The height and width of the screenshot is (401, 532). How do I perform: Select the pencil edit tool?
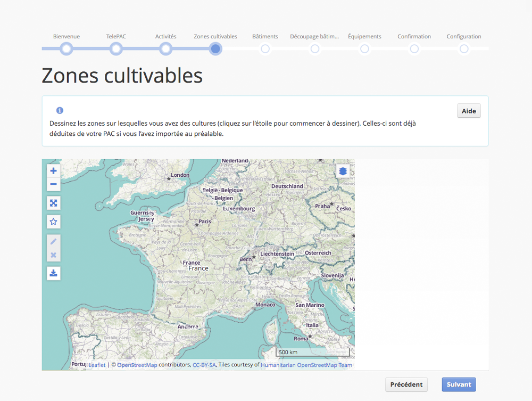click(53, 241)
